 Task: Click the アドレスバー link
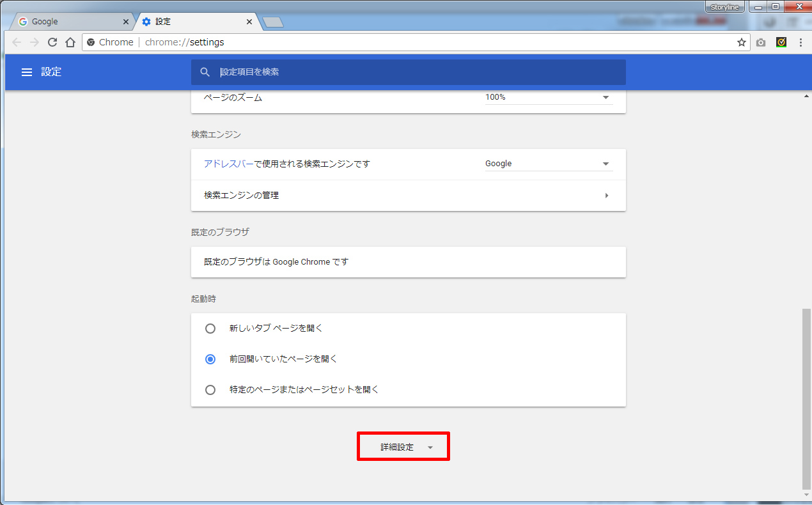[x=228, y=164]
